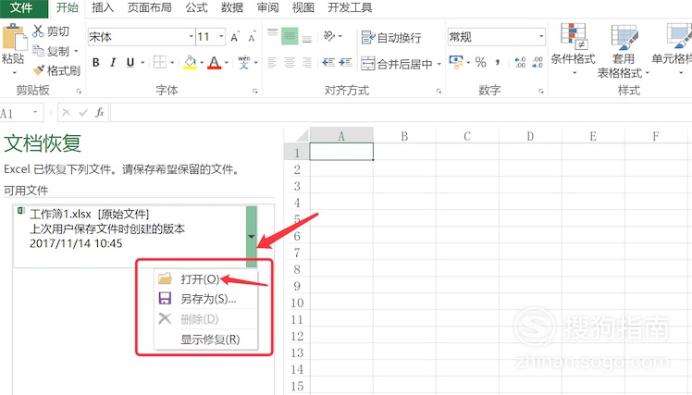Open the font size 11 dropdown
Screen dimensions: 692x395
pyautogui.click(x=222, y=37)
